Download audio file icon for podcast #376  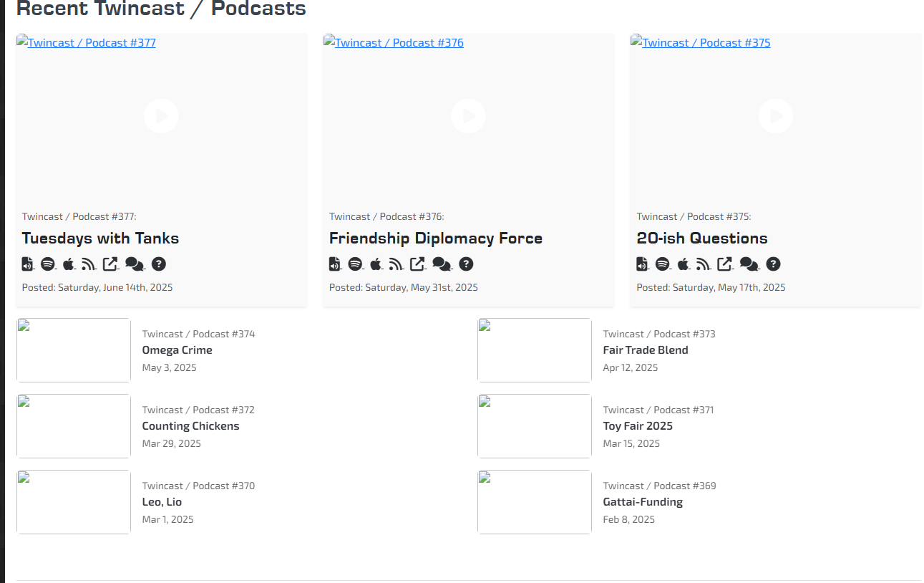(334, 264)
